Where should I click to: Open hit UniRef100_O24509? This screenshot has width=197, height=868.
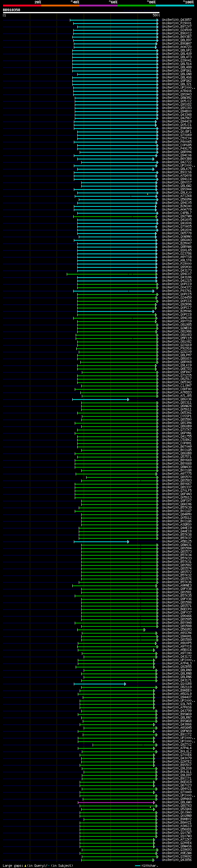point(176,30)
